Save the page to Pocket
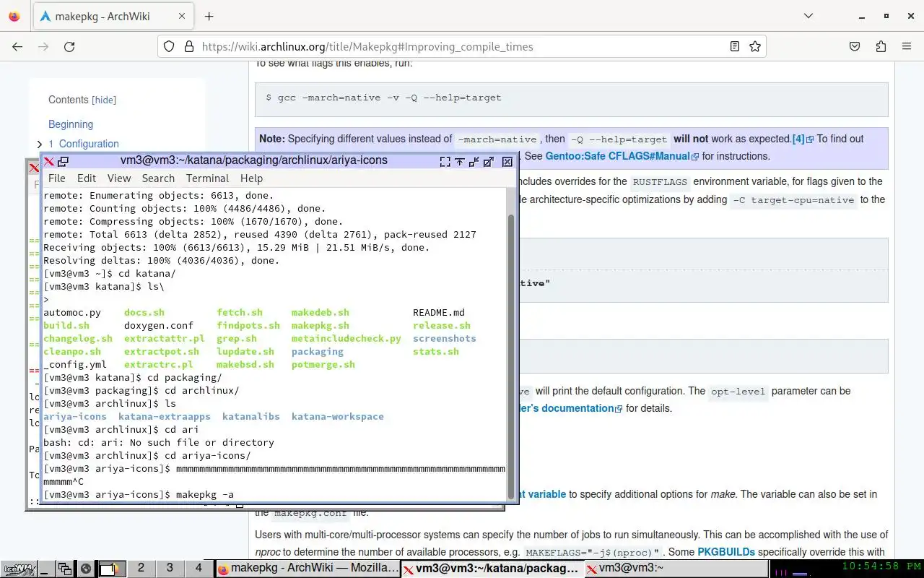Viewport: 924px width, 578px height. 855,46
